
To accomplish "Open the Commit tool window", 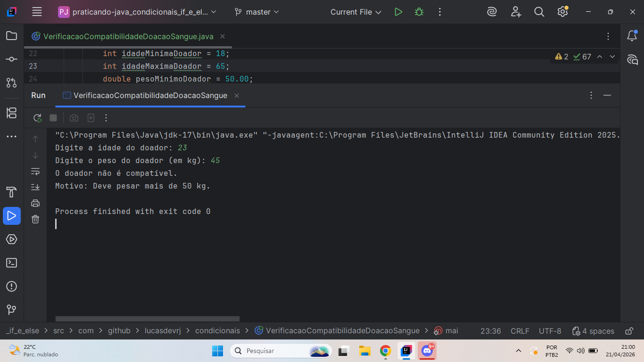I will click(12, 59).
